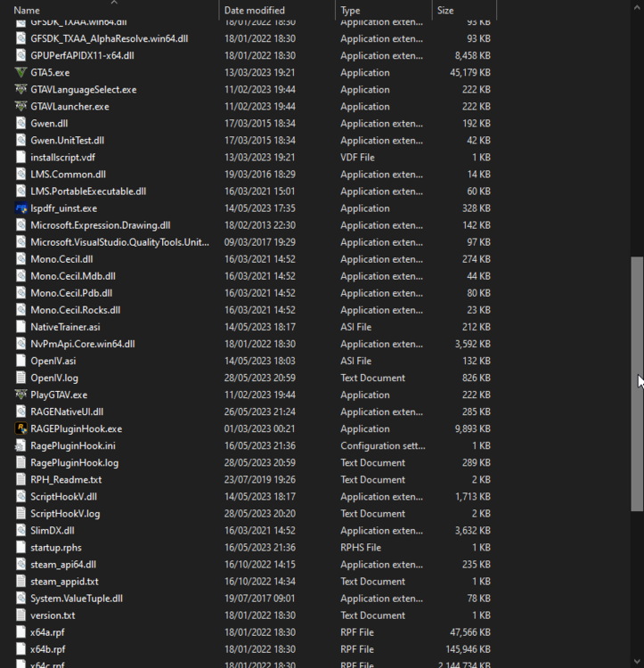Viewport: 644px width, 668px height.
Task: Click the GTAVLanguageSelect.exe file icon
Action: [x=20, y=89]
